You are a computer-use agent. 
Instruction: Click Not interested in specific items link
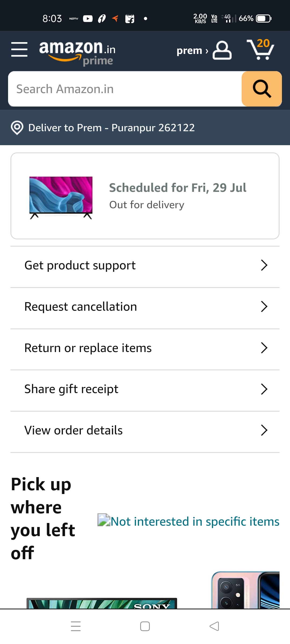point(195,522)
